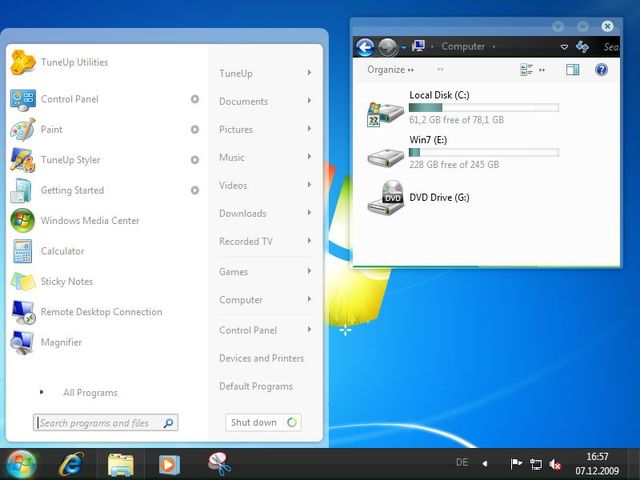Open TuneUp Styler program
The image size is (640, 480).
[55, 160]
